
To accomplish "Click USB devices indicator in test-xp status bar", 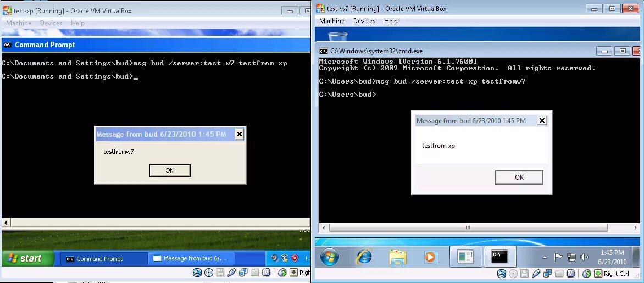I will pyautogui.click(x=232, y=273).
